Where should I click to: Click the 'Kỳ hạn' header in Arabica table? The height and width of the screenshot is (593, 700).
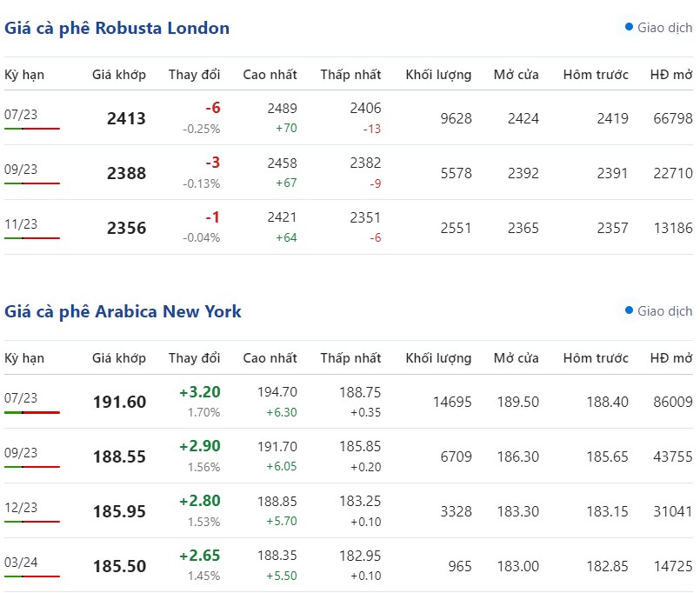coord(24,358)
